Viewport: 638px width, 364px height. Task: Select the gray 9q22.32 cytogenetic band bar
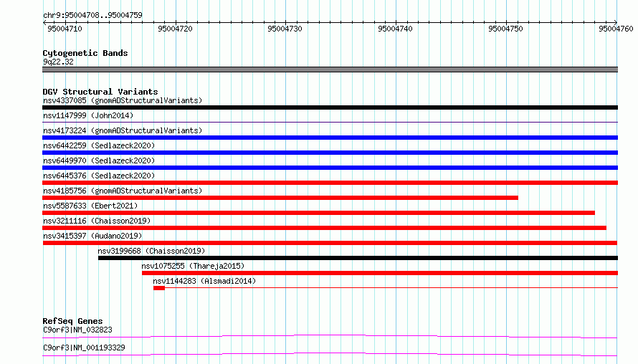coord(330,70)
